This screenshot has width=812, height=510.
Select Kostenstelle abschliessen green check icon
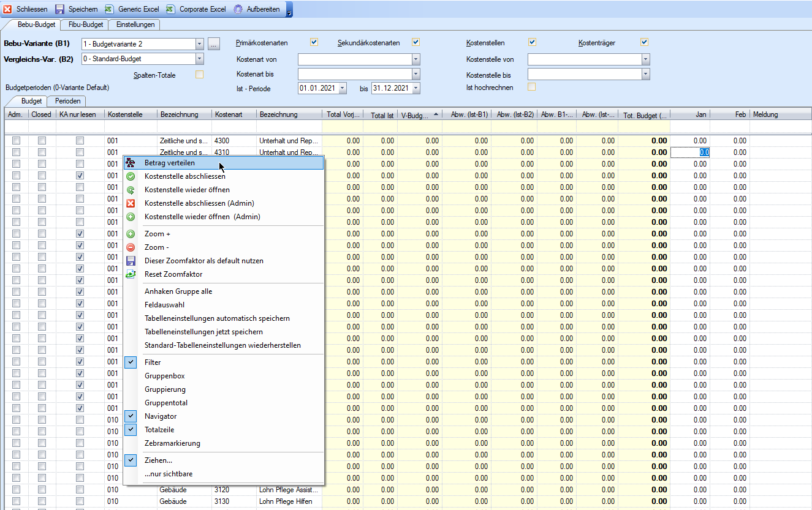point(131,176)
